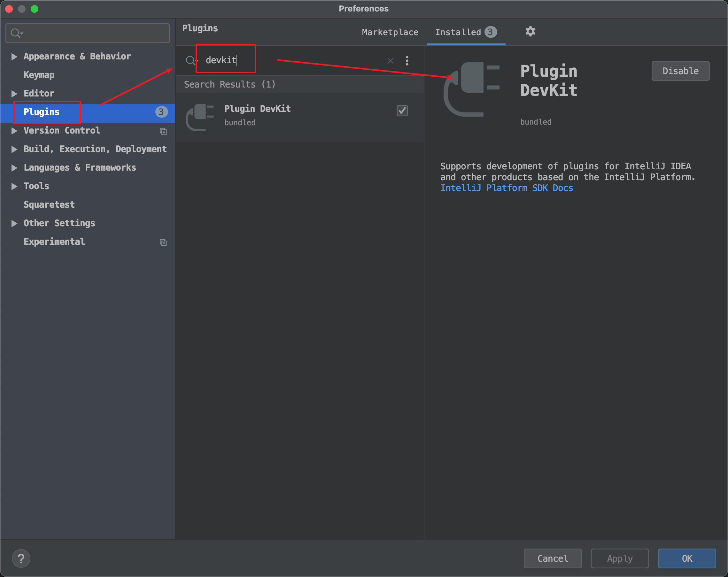Image resolution: width=728 pixels, height=577 pixels.
Task: Select the Plugin DevKit search result
Action: [300, 118]
